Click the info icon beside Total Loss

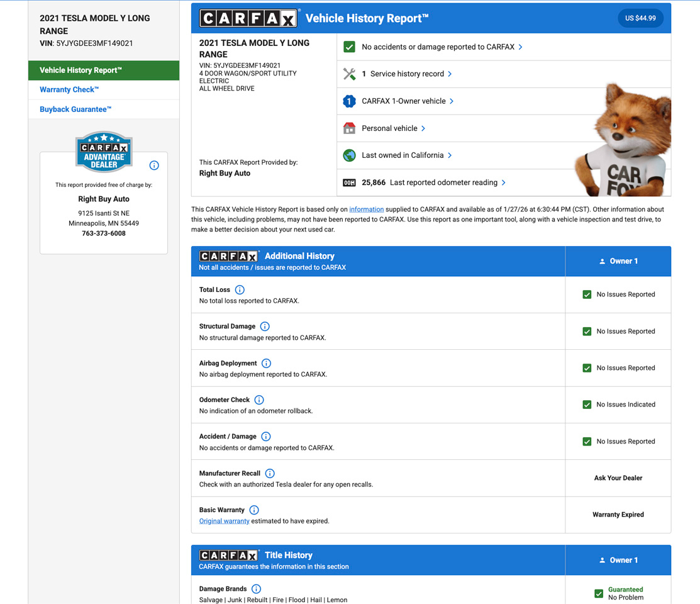click(240, 290)
